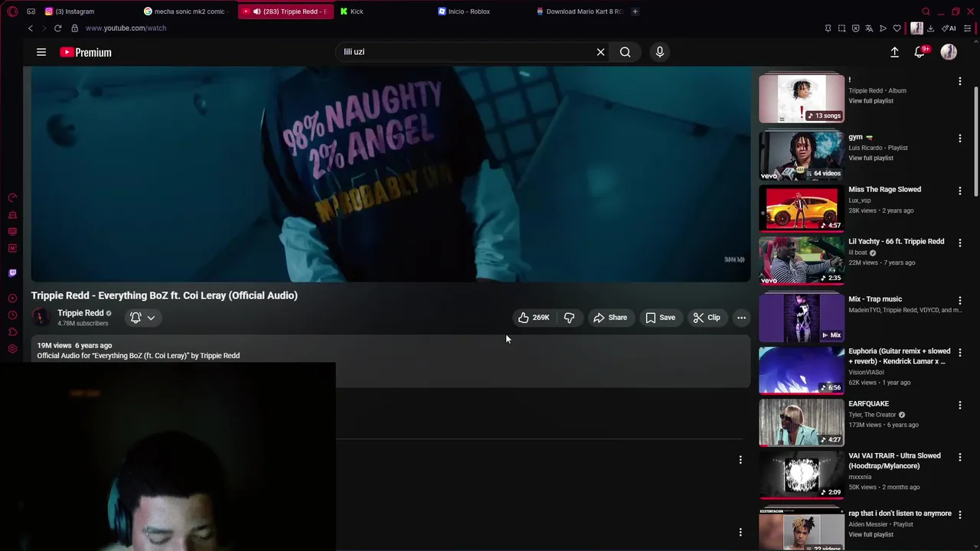Open options for EARFQUAKE
The width and height of the screenshot is (980, 551).
pos(959,405)
